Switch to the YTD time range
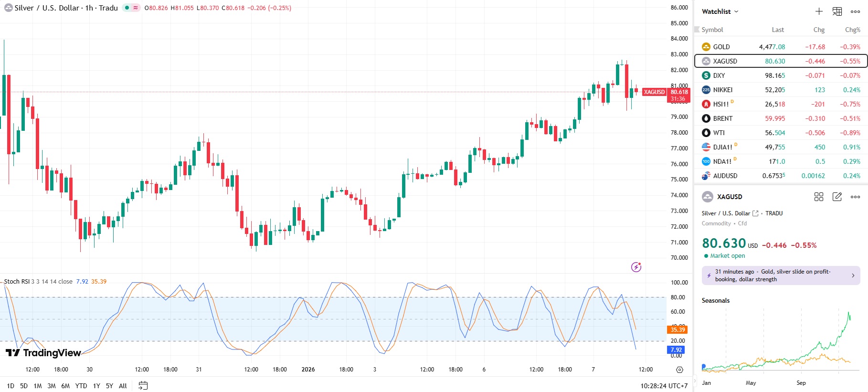868x392 pixels. point(81,386)
